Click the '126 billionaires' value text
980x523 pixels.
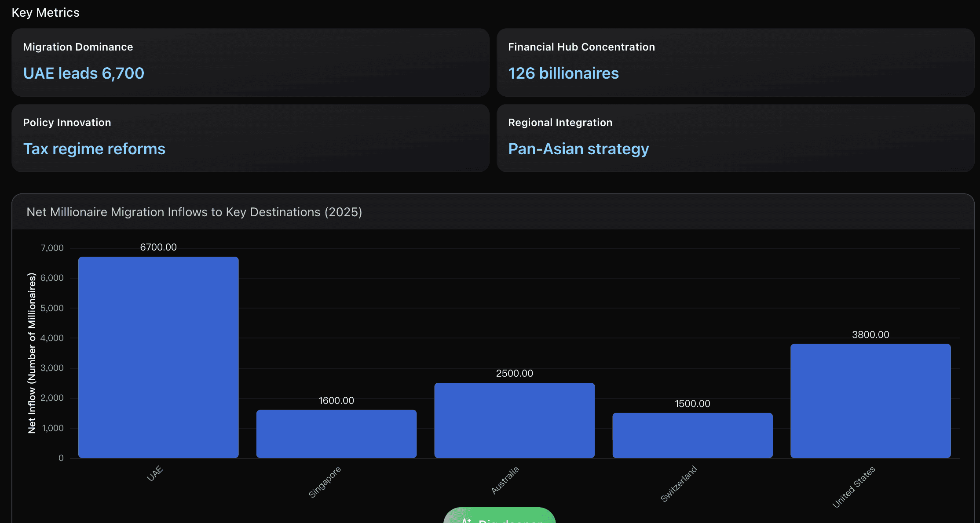point(563,73)
